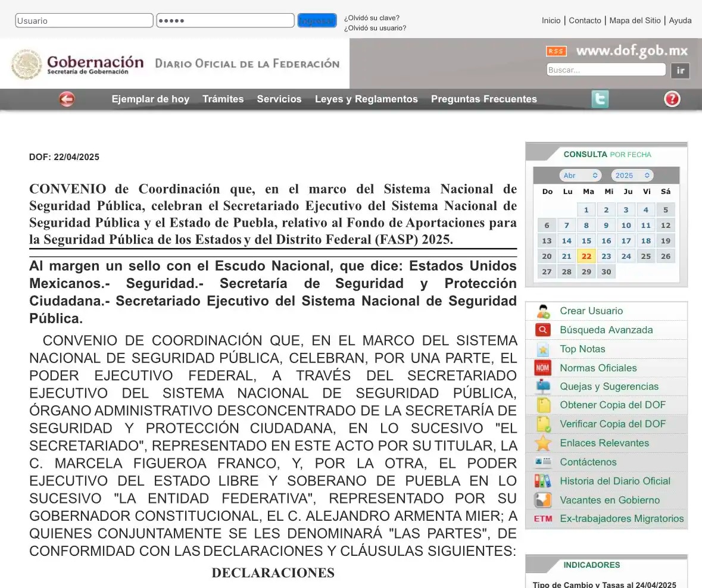
Task: Open the Trámites menu item
Action: click(x=223, y=99)
